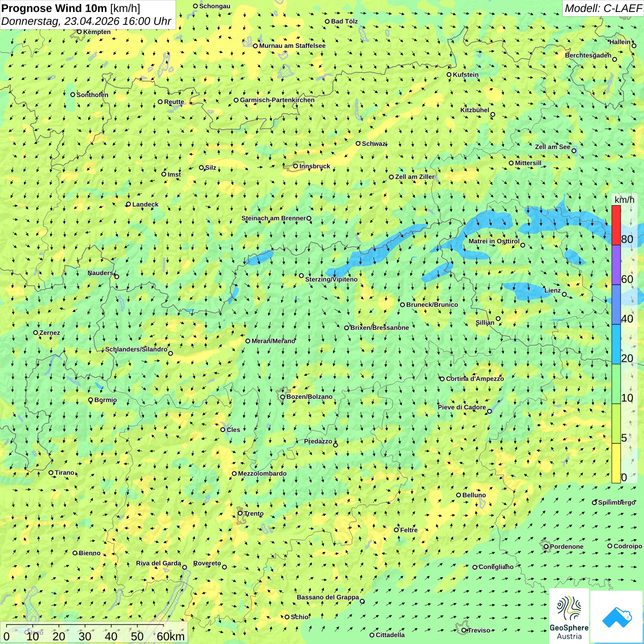The image size is (644, 644).
Task: Click the 'Spilimbergo' label
Action: (x=616, y=502)
